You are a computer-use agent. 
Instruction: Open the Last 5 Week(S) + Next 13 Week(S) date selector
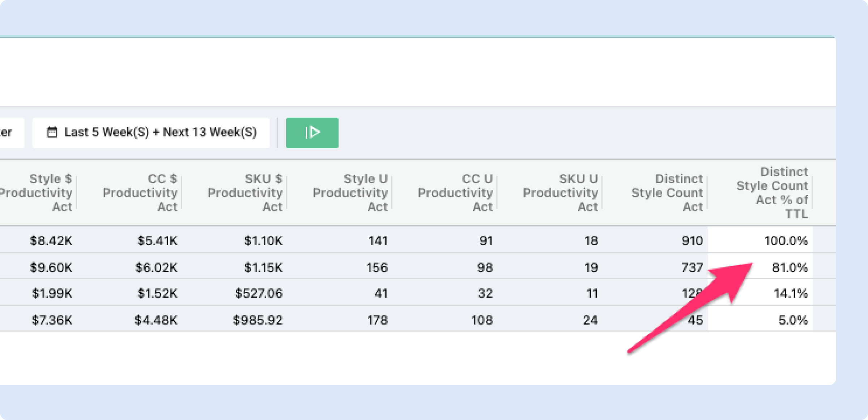[151, 133]
